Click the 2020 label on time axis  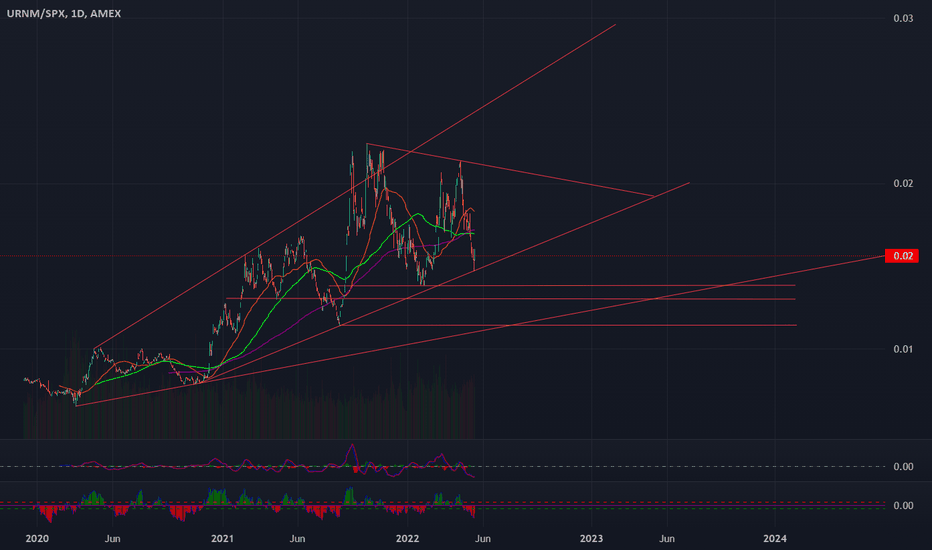pyautogui.click(x=37, y=538)
